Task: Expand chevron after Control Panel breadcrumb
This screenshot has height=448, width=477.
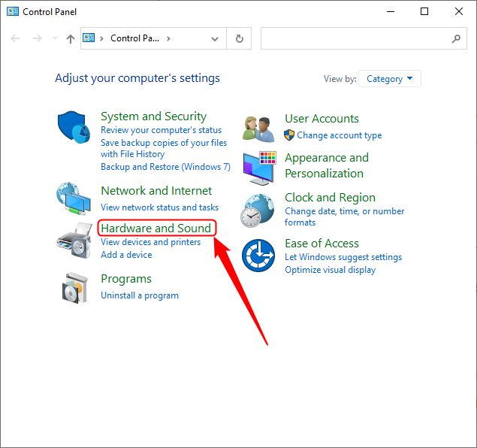Action: pos(168,38)
